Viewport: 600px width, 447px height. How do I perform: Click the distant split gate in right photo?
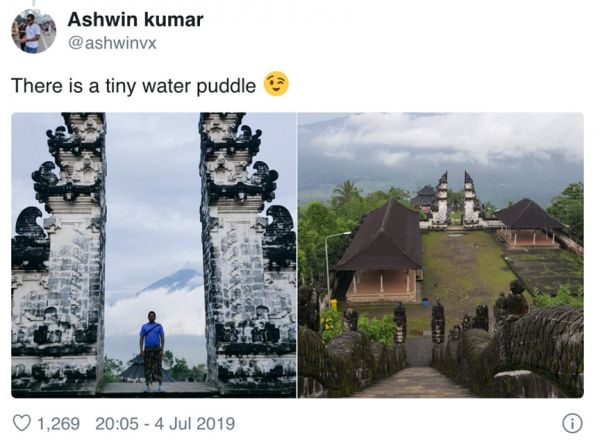pos(456,199)
